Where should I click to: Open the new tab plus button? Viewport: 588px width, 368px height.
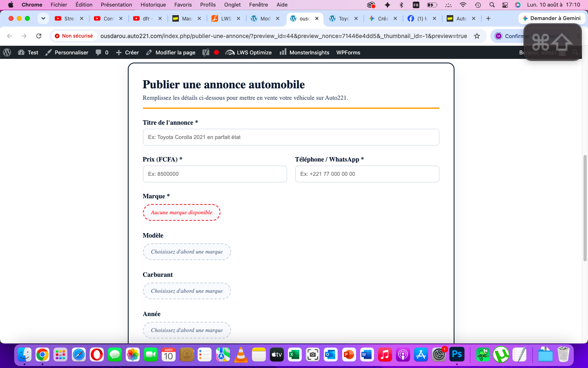point(488,18)
